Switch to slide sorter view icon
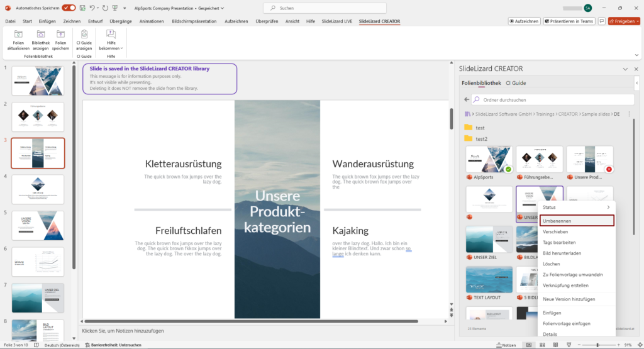The width and height of the screenshot is (644, 349). coord(542,345)
